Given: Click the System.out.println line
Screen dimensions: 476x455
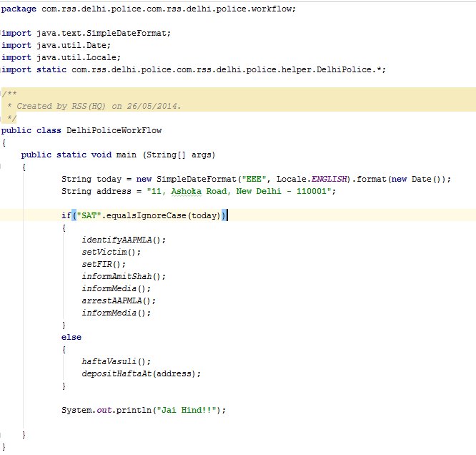Looking at the screenshot, I should tap(144, 410).
